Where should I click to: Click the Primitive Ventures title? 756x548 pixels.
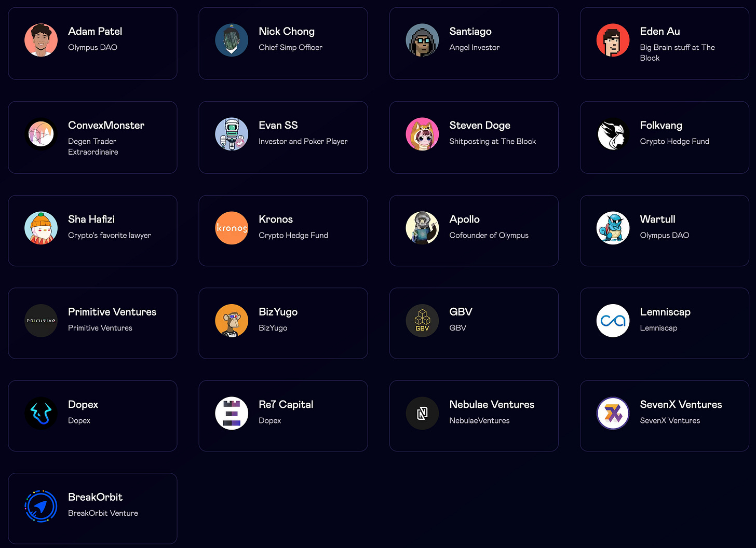112,312
